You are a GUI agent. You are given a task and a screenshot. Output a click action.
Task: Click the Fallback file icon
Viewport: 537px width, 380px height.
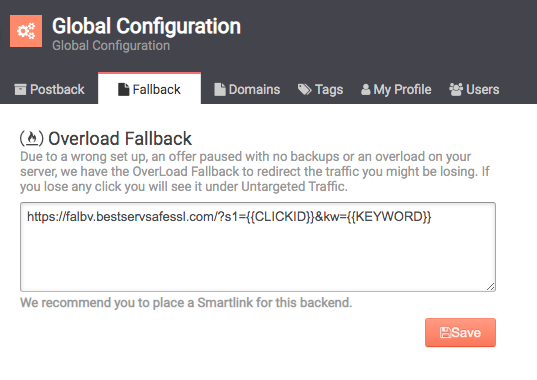124,90
